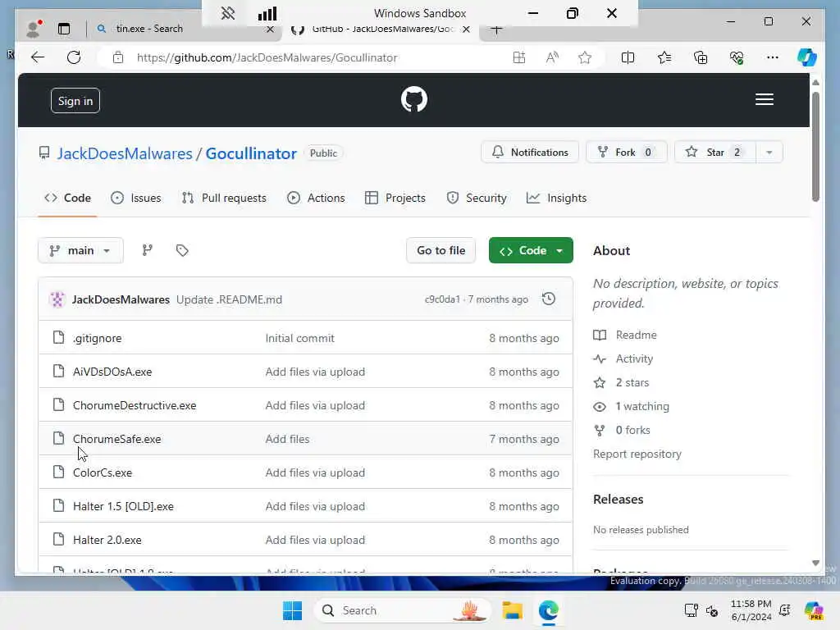Click the taskbar Search box

click(403, 610)
